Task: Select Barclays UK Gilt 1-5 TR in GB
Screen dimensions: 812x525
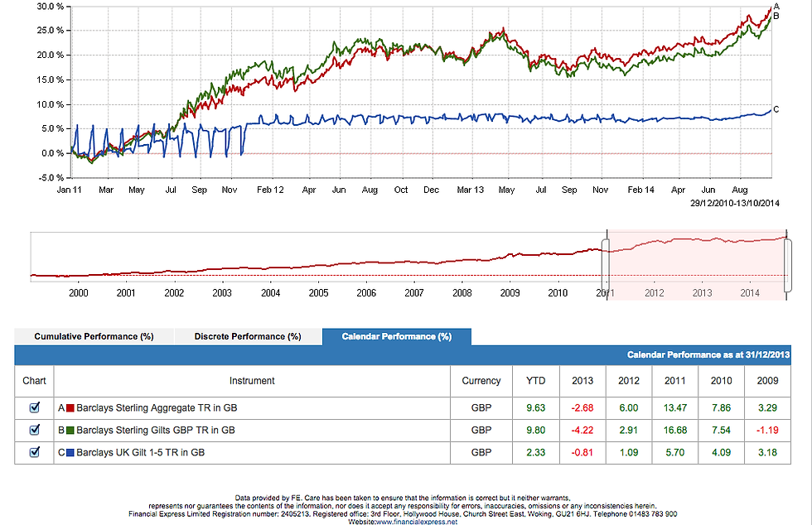Action: coord(140,452)
